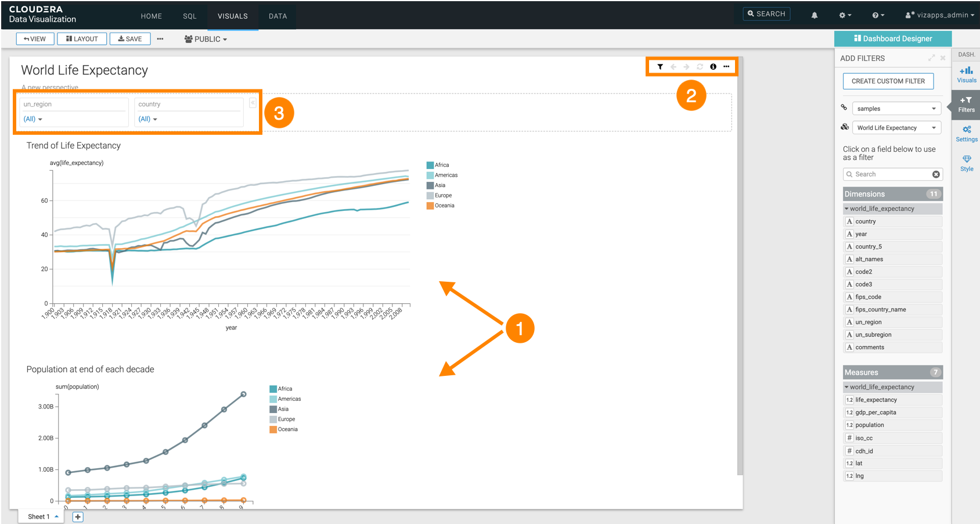
Task: Clear the field search box
Action: (x=936, y=174)
